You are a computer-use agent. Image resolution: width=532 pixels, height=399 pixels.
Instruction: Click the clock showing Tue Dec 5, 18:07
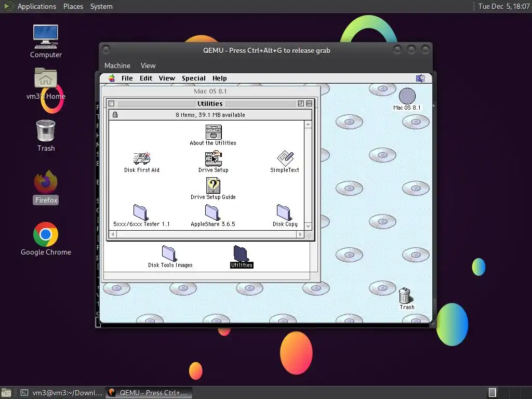[x=504, y=6]
